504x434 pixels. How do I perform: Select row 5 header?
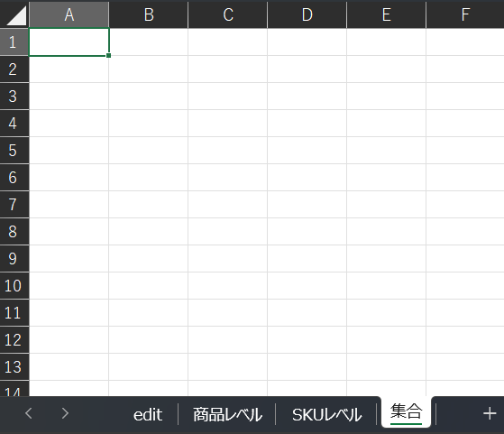tap(14, 151)
